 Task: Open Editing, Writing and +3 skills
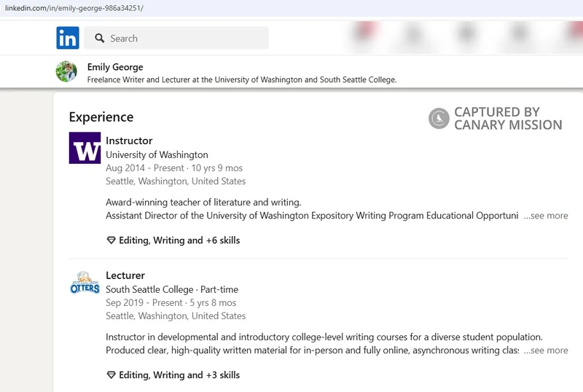179,375
